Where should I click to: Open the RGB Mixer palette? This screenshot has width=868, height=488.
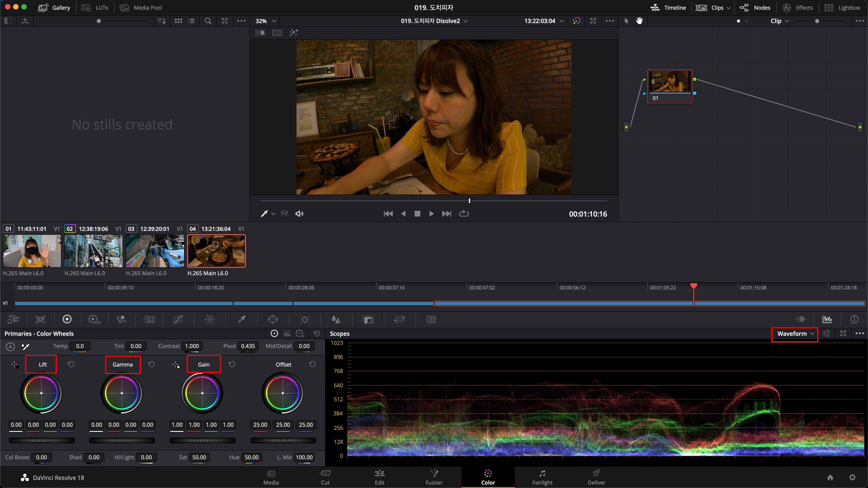tap(121, 319)
